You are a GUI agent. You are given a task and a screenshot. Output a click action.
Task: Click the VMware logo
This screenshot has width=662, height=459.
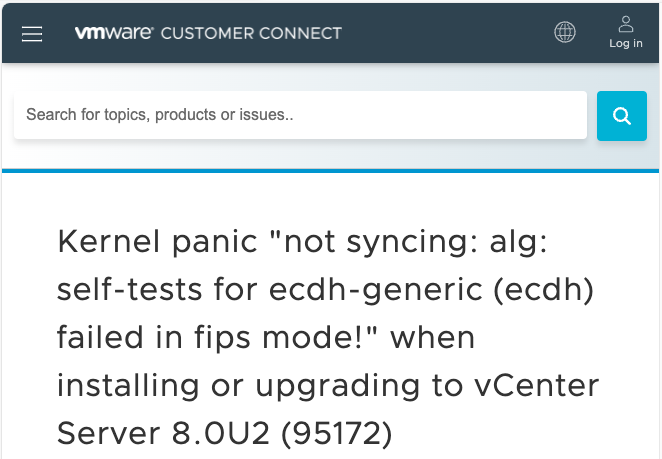click(113, 33)
